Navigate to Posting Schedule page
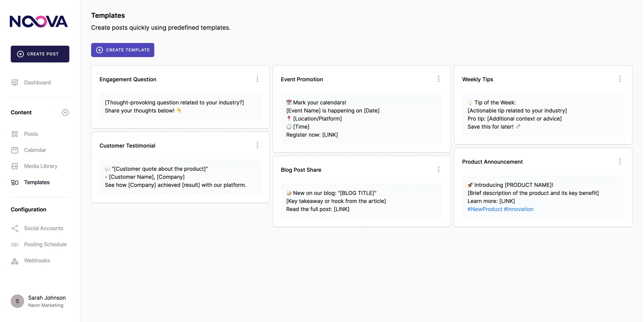644x322 pixels. pyautogui.click(x=45, y=244)
